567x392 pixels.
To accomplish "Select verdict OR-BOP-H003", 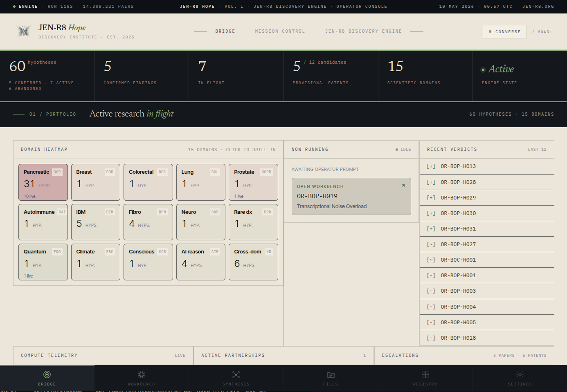I will [486, 291].
